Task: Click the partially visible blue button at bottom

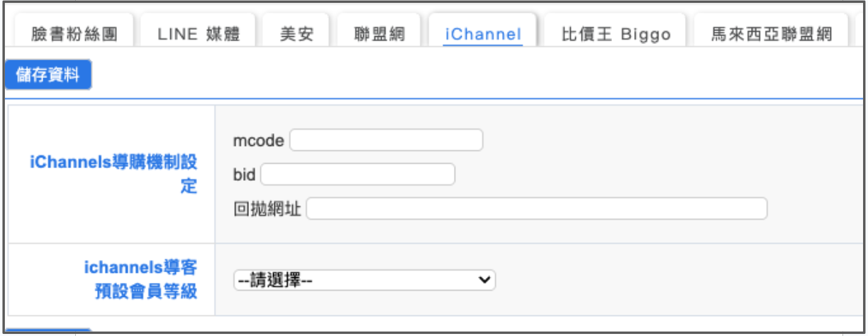Action: (x=48, y=331)
